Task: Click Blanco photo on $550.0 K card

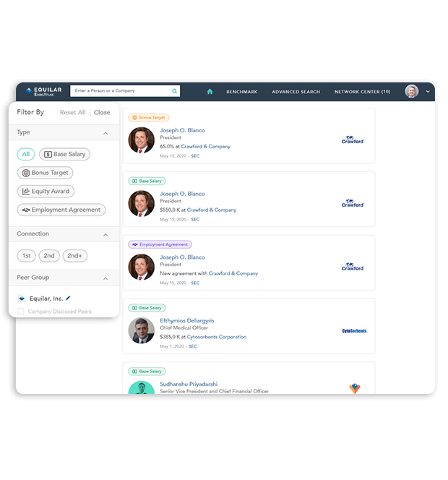Action: pos(142,204)
